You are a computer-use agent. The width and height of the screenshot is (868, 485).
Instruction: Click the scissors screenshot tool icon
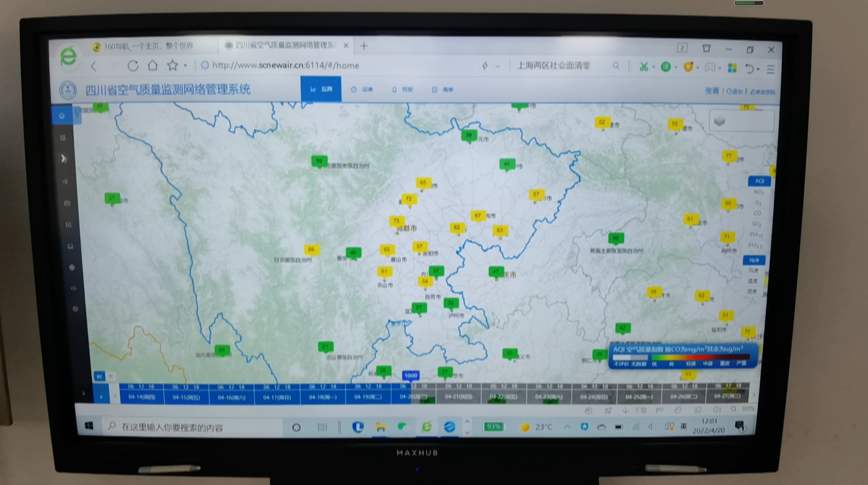tap(643, 67)
